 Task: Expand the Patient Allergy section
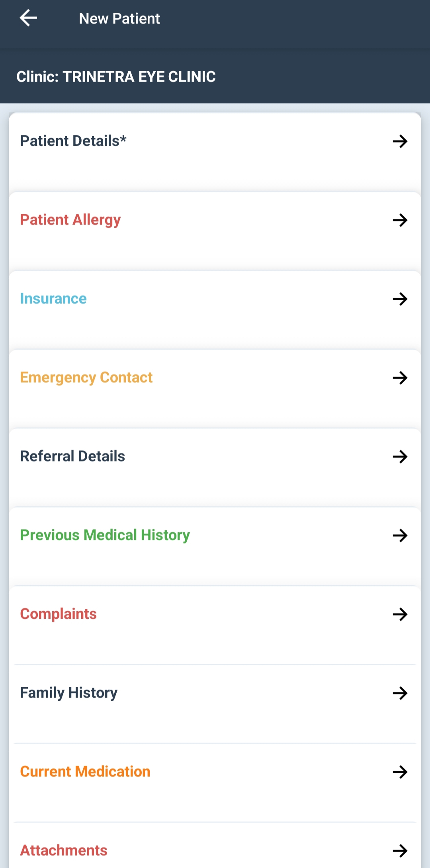tap(70, 220)
